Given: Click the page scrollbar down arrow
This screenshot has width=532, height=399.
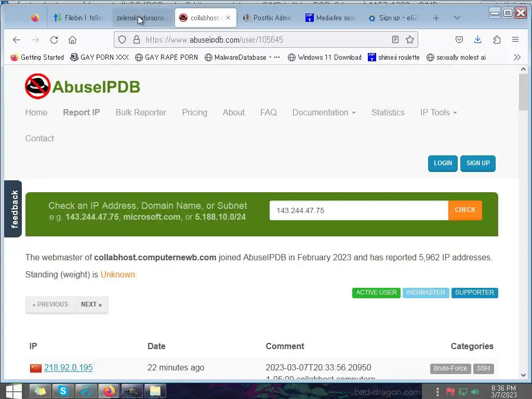Looking at the screenshot, I should click(x=523, y=375).
